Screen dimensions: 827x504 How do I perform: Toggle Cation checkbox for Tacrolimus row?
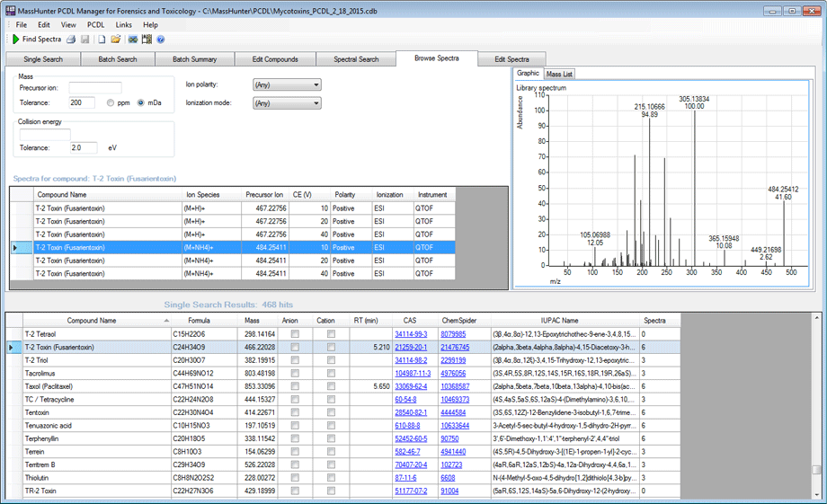click(x=332, y=373)
